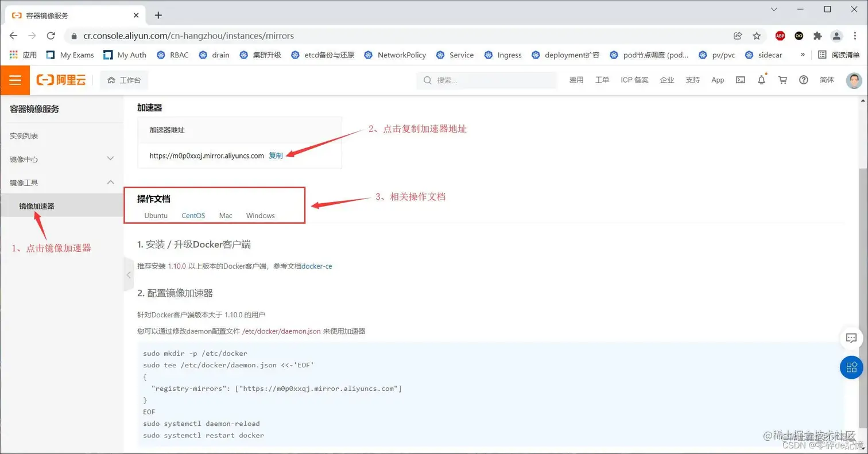Open the extensions puzzle icon
Image resolution: width=868 pixels, height=454 pixels.
tap(818, 36)
